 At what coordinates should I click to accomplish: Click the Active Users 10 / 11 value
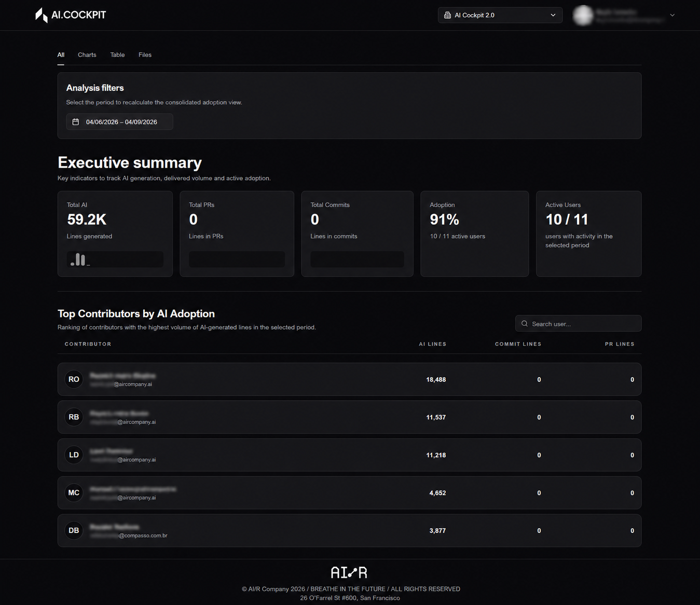[x=567, y=219]
